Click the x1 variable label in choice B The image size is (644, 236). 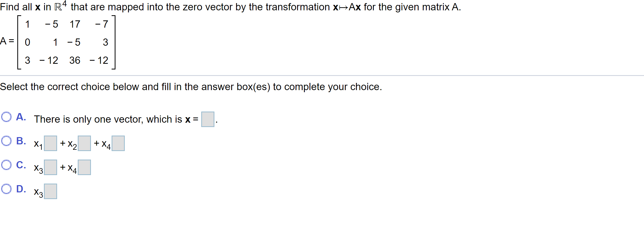[x=38, y=145]
